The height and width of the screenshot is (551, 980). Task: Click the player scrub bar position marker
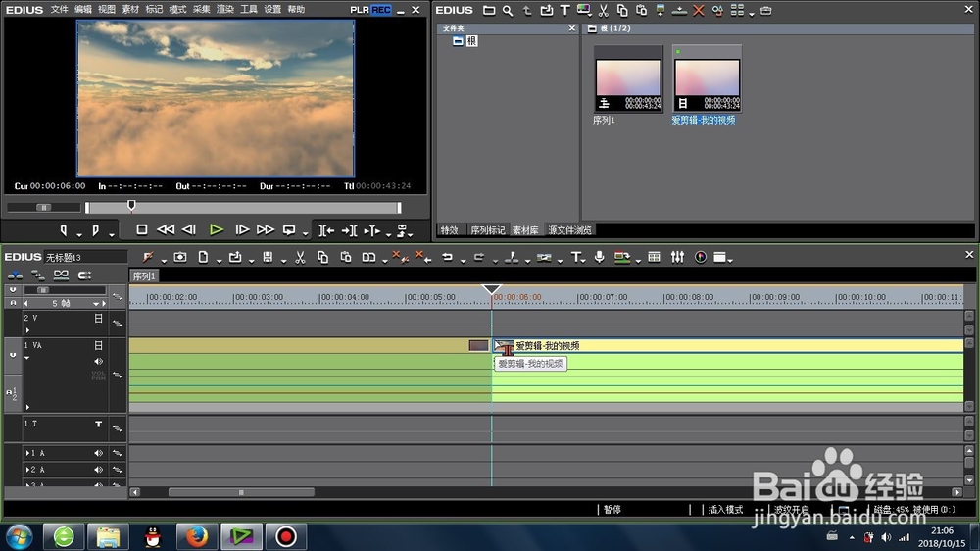point(131,205)
